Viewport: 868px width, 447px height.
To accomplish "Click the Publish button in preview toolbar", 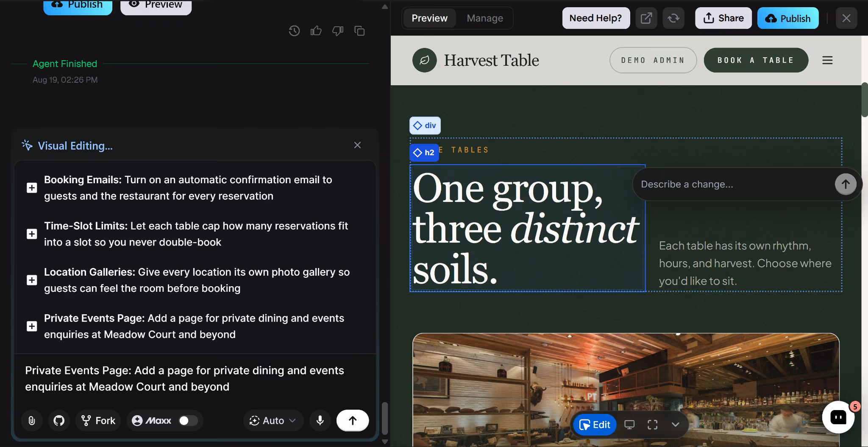I will click(788, 18).
